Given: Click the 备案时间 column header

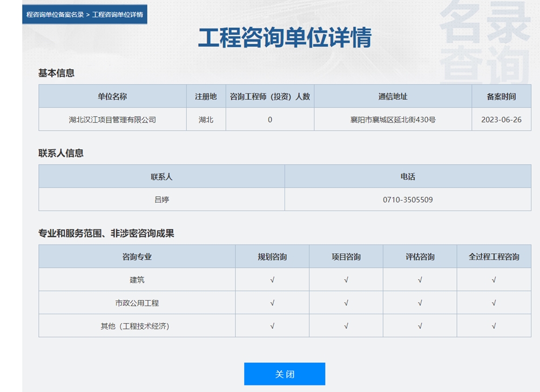Looking at the screenshot, I should click(x=502, y=97).
